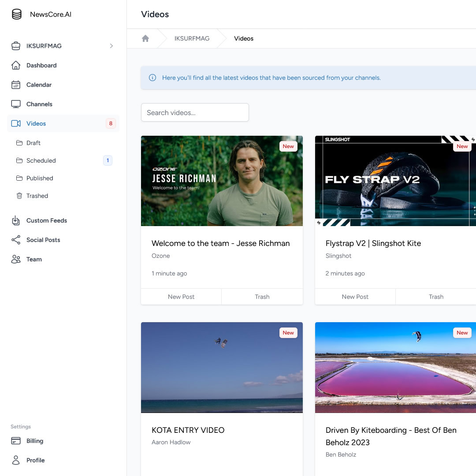Open the KOTA ENTRY VIDEO thumbnail
This screenshot has height=476, width=476.
coord(222,367)
